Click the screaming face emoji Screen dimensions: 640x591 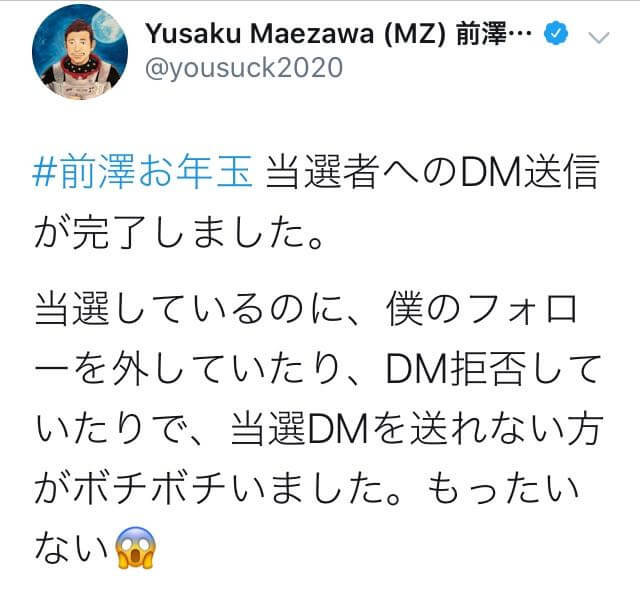[x=135, y=547]
